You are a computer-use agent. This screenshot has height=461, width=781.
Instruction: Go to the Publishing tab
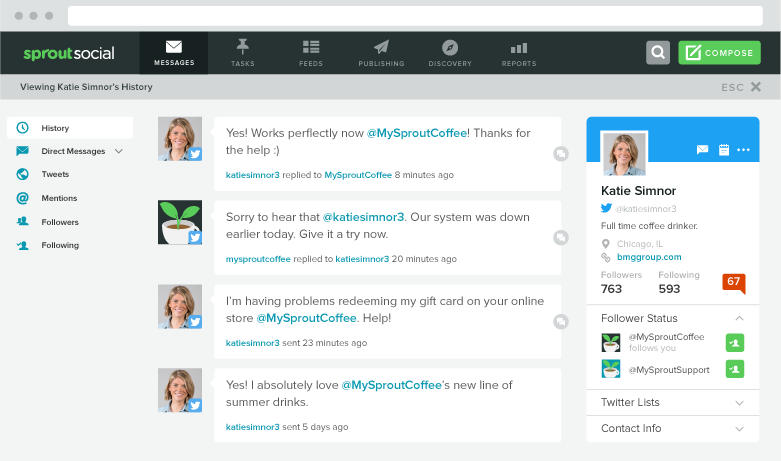point(381,53)
